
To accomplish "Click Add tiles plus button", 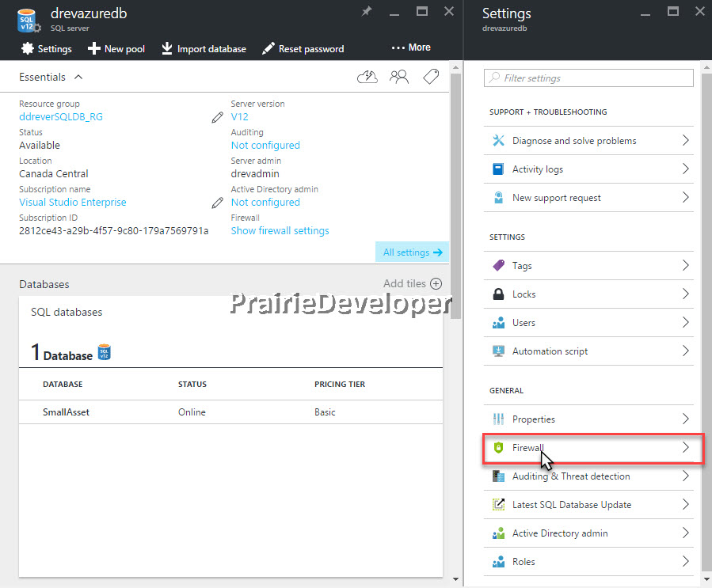I will [x=436, y=283].
